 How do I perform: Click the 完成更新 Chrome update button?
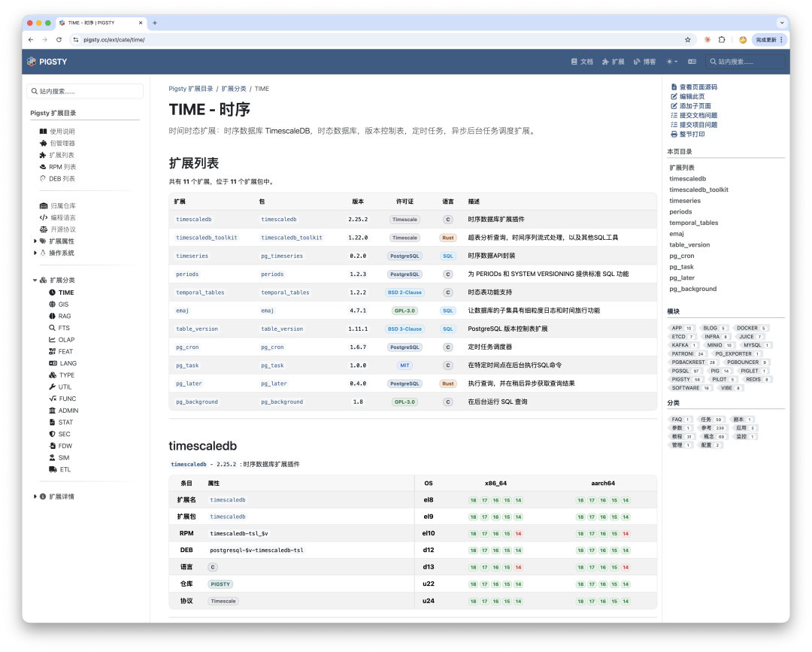tap(769, 40)
